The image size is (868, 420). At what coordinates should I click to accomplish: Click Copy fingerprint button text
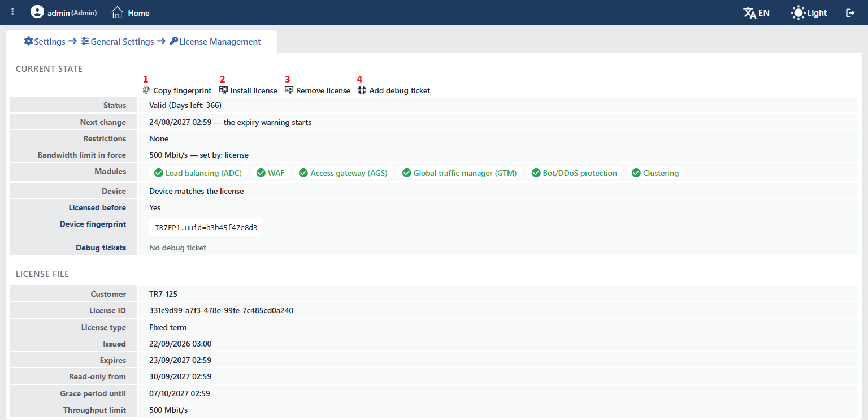click(x=182, y=90)
